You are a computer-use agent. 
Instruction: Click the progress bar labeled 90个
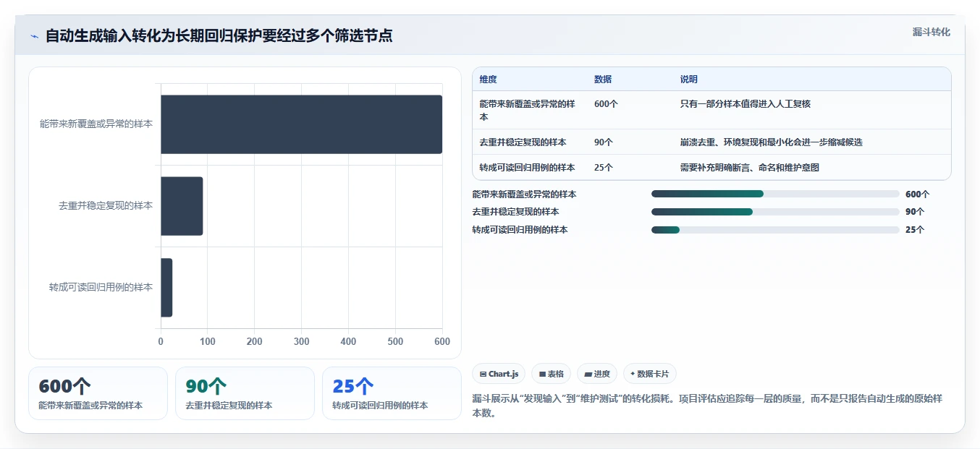coord(775,212)
